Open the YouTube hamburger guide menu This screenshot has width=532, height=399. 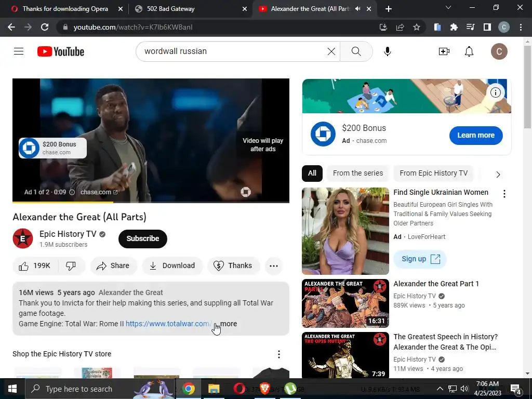(x=19, y=51)
